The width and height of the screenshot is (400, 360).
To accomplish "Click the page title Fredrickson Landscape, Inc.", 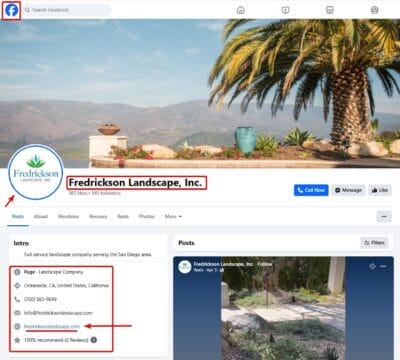I will (136, 183).
